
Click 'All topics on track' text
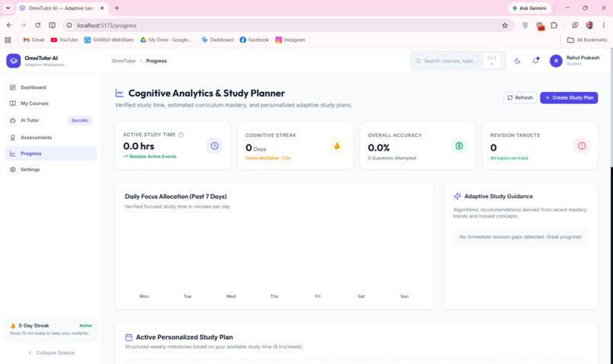point(509,158)
